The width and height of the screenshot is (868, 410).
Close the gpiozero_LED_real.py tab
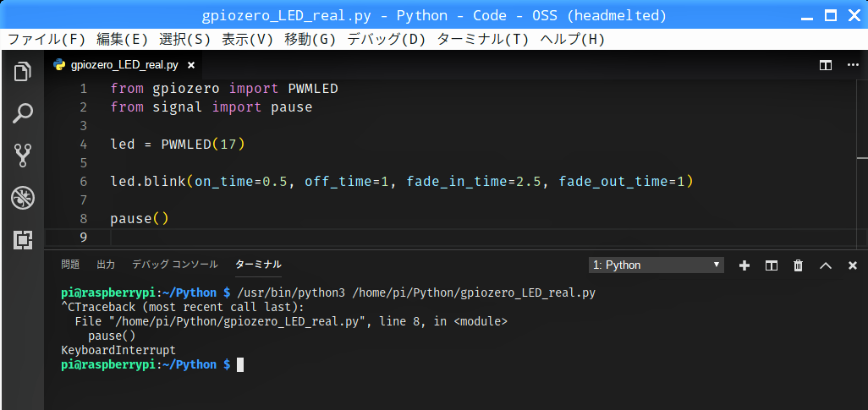[191, 65]
